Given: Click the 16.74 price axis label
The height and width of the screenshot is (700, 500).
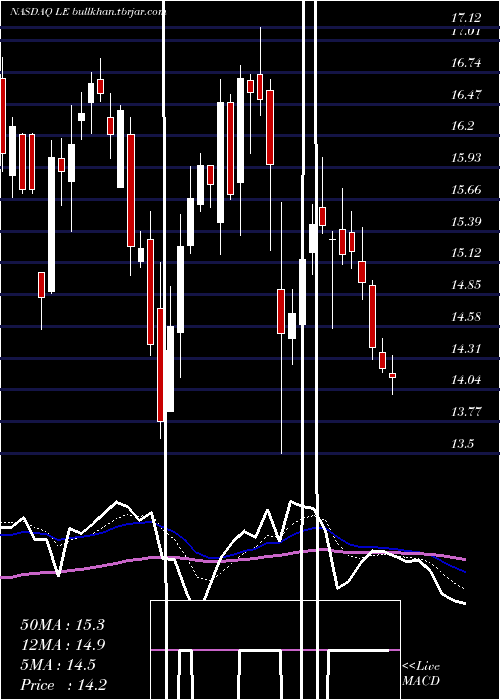Looking at the screenshot, I should point(466,63).
